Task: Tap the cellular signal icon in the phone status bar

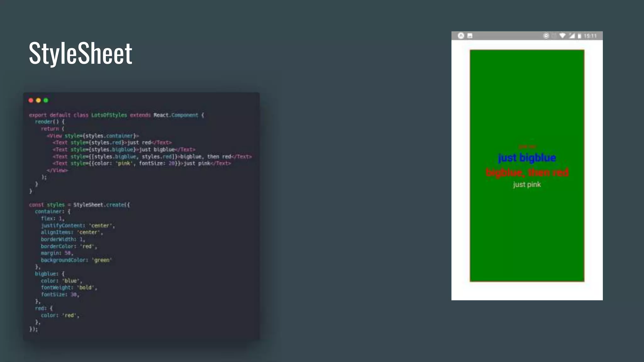Action: [x=572, y=36]
